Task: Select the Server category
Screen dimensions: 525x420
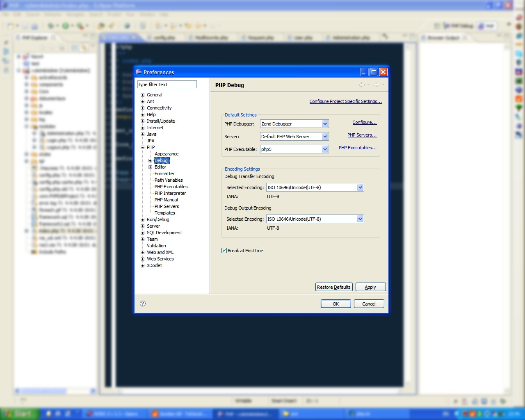Action: click(153, 226)
